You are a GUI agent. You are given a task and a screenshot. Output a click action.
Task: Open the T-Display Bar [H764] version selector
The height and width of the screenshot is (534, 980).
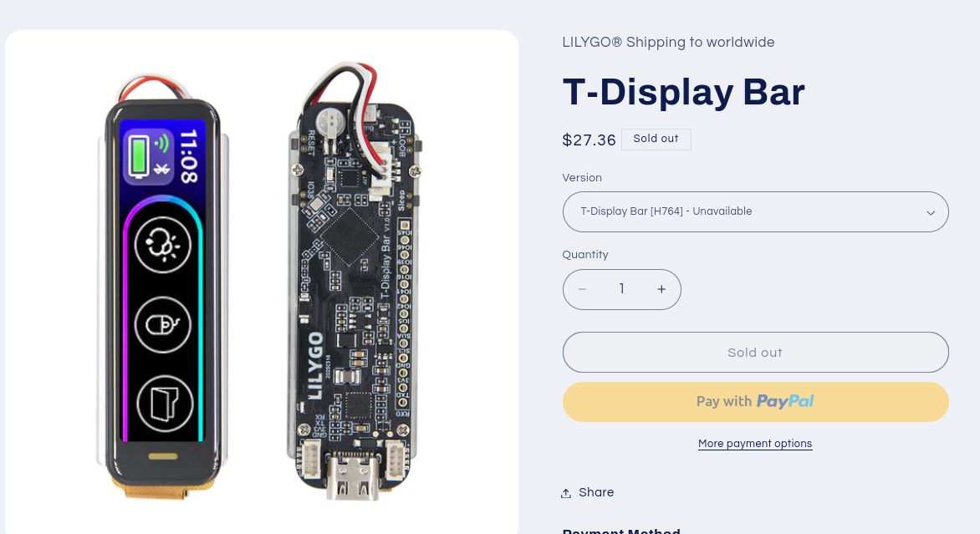(x=756, y=211)
